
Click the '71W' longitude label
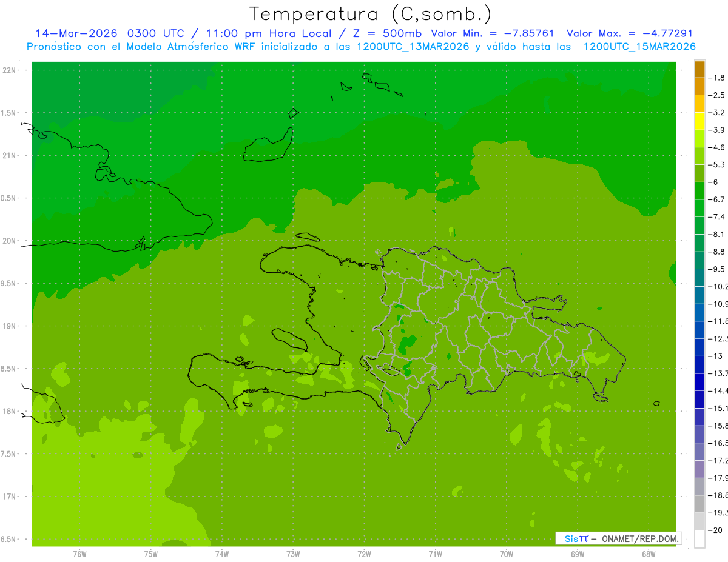pyautogui.click(x=435, y=554)
